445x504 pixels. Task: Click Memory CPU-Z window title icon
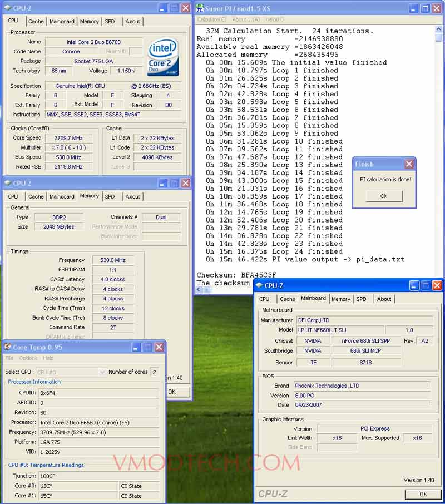click(x=8, y=183)
